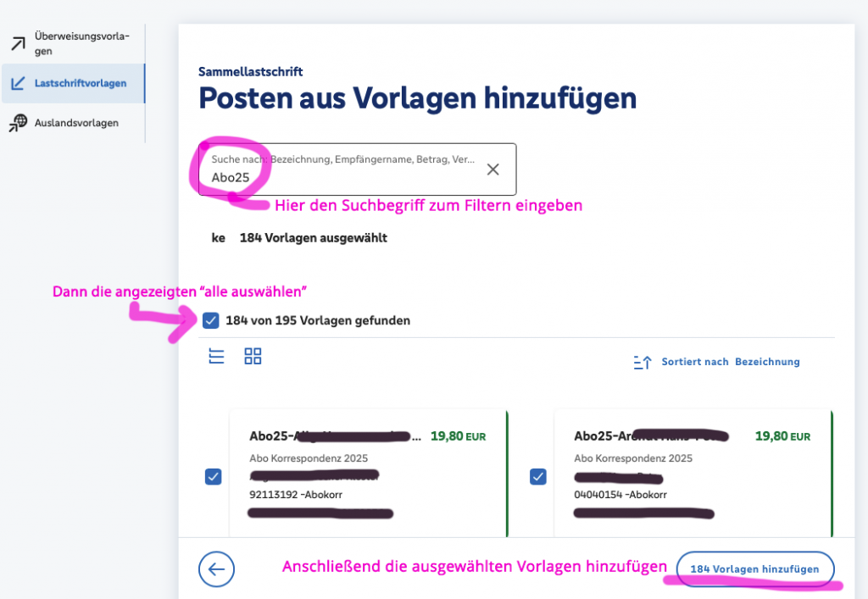Click into the search field containing Abo25
This screenshot has height=599, width=868.
pyautogui.click(x=339, y=176)
